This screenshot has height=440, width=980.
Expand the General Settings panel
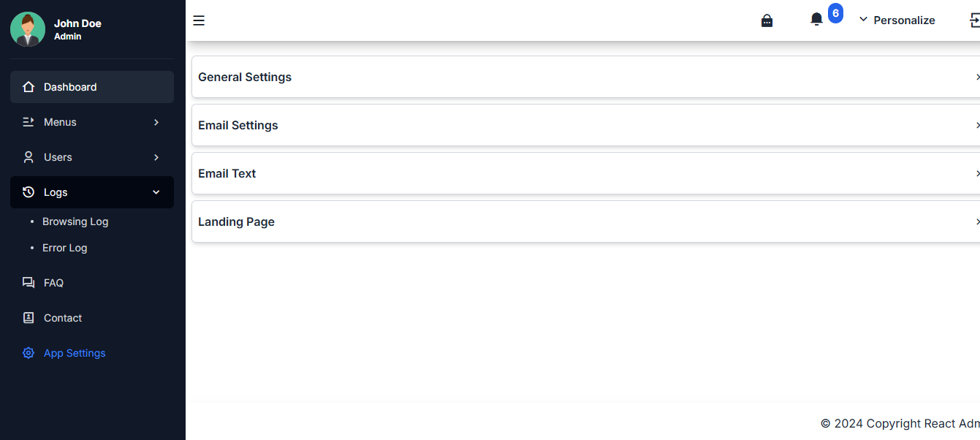tap(585, 77)
